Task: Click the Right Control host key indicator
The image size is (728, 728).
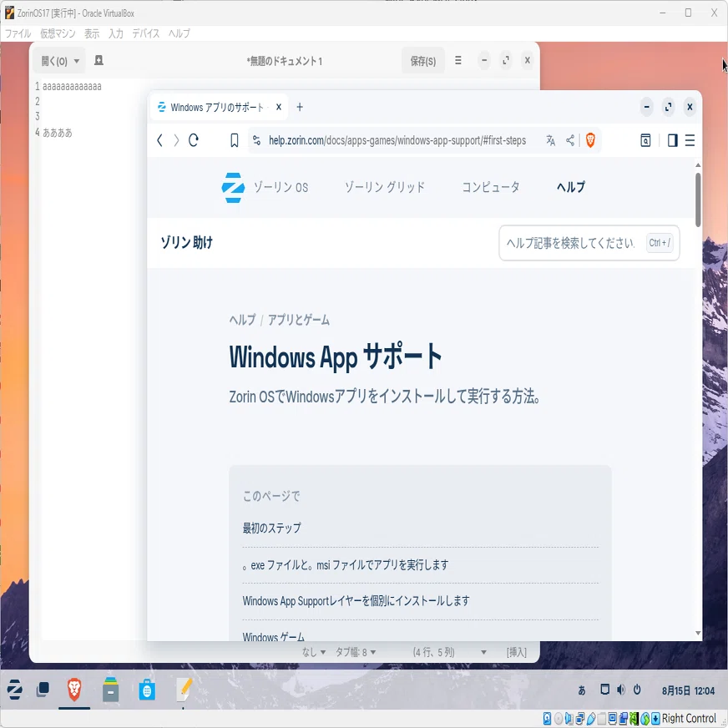Action: [x=689, y=719]
